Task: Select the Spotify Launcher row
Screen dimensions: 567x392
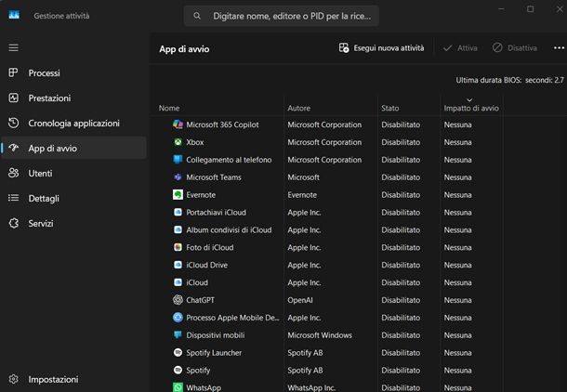Action: 214,353
